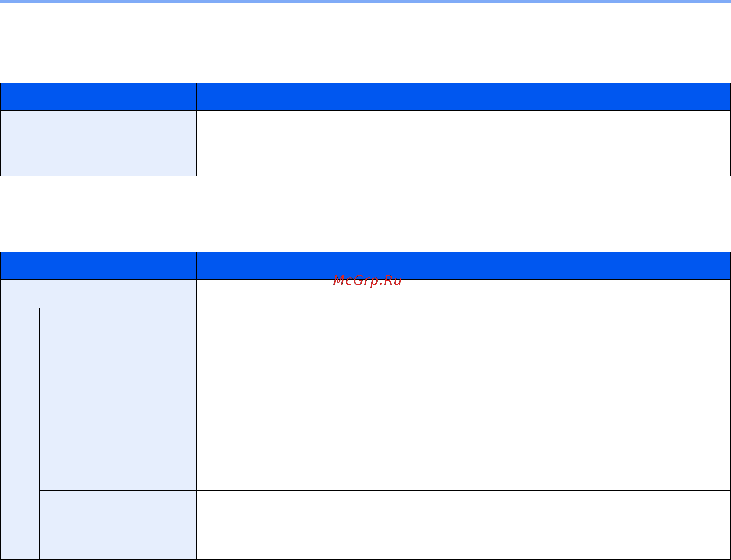The width and height of the screenshot is (731, 560).
Task: Click the white cell beside the last indented sub-row
Action: tap(463, 525)
